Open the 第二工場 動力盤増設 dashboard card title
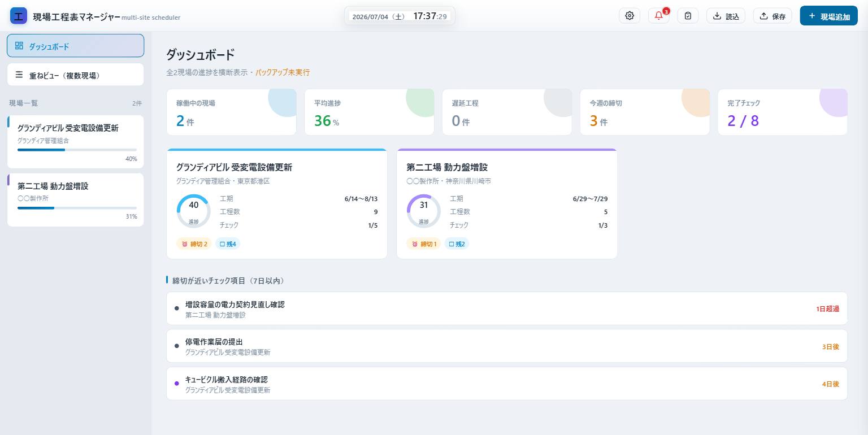Image resolution: width=868 pixels, height=435 pixels. point(447,167)
